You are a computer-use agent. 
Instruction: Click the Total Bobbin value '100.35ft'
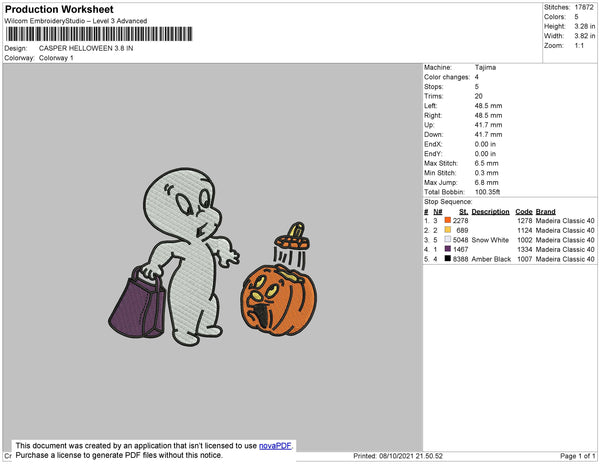(x=488, y=192)
